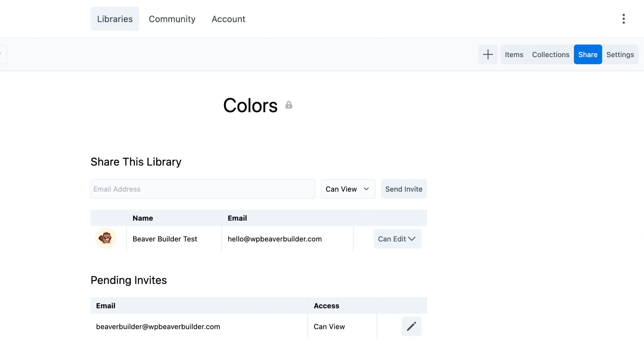
Task: Open the Collections tab
Action: (x=550, y=54)
